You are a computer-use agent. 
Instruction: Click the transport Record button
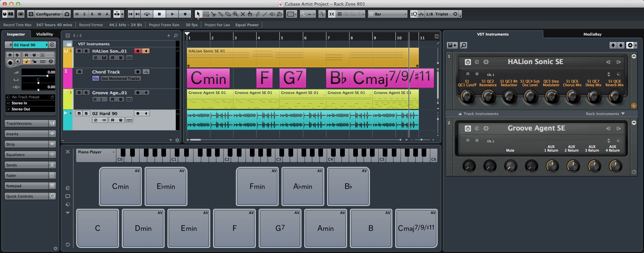pos(185,14)
